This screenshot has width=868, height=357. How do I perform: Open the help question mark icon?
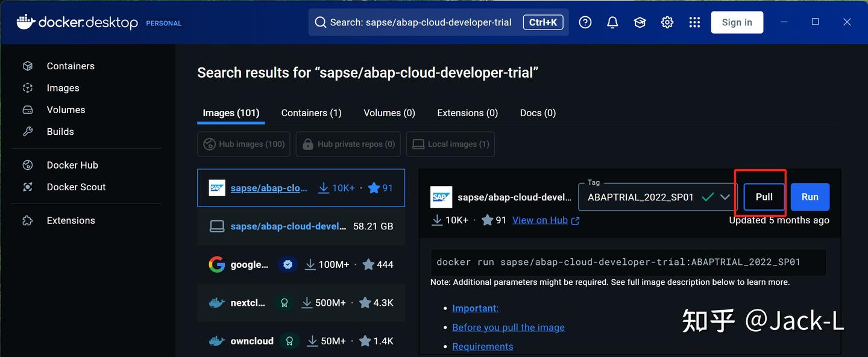585,22
